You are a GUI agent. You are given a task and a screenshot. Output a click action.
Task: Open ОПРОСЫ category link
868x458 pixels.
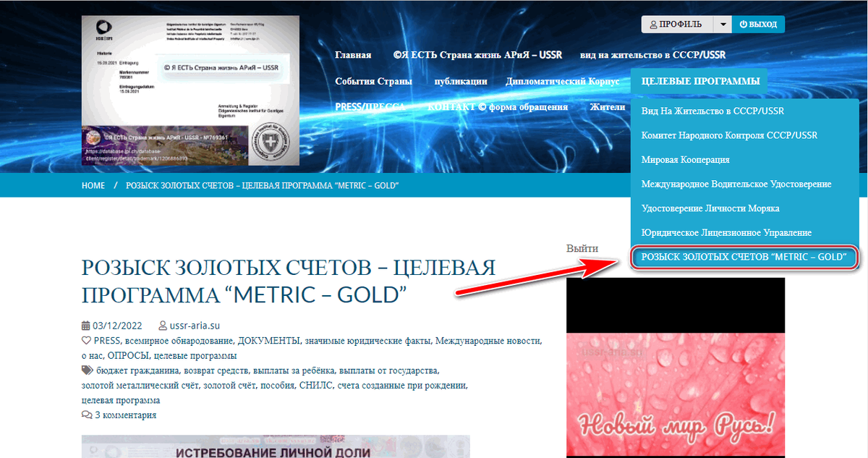tap(128, 356)
